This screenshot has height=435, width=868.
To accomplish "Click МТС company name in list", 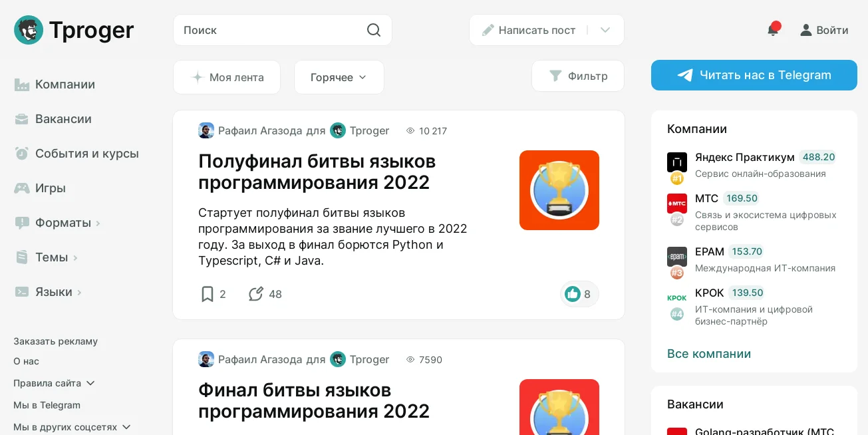I will [707, 199].
